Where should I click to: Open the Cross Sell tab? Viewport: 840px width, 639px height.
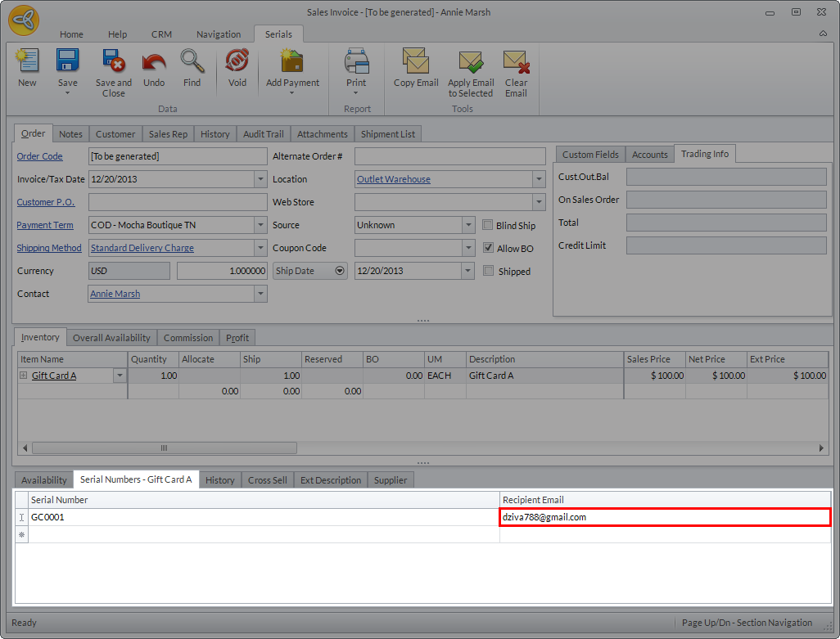[267, 480]
